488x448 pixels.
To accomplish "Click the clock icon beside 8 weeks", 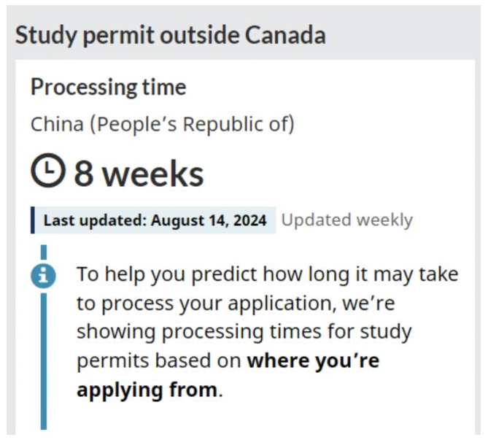I will tap(48, 170).
